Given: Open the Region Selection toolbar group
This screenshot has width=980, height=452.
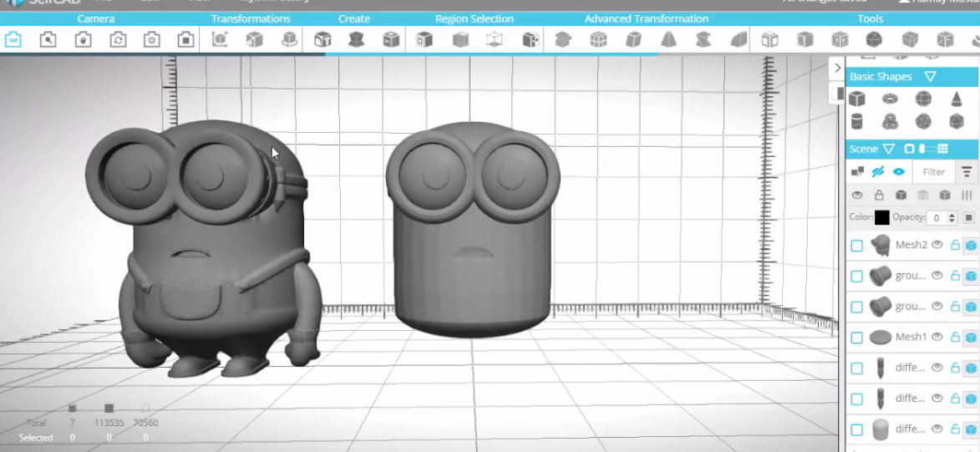Looking at the screenshot, I should 475,18.
